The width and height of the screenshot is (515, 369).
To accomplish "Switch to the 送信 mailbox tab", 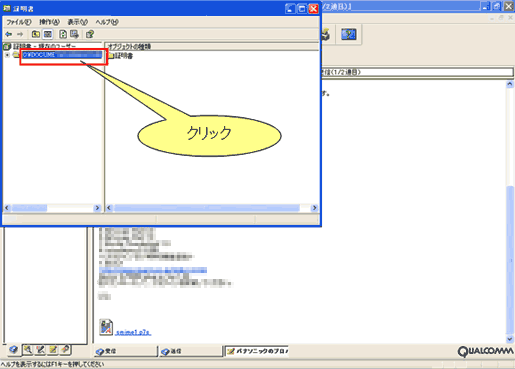I will (x=191, y=351).
